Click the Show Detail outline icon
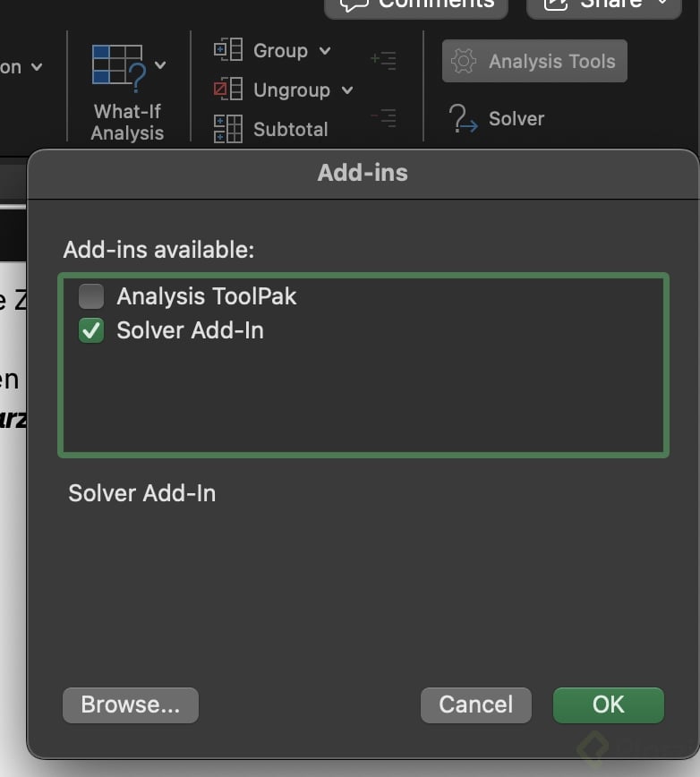The height and width of the screenshot is (777, 700). coord(383,60)
